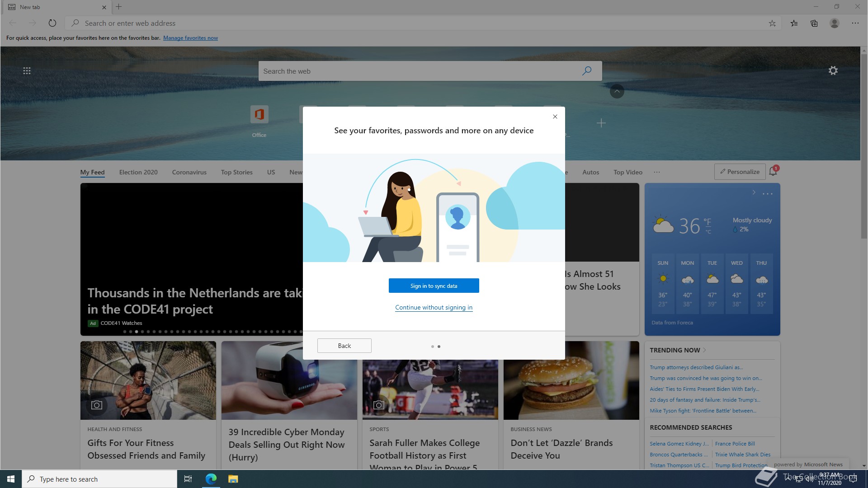Open the Favorites list icon
The height and width of the screenshot is (488, 868).
[x=794, y=23]
